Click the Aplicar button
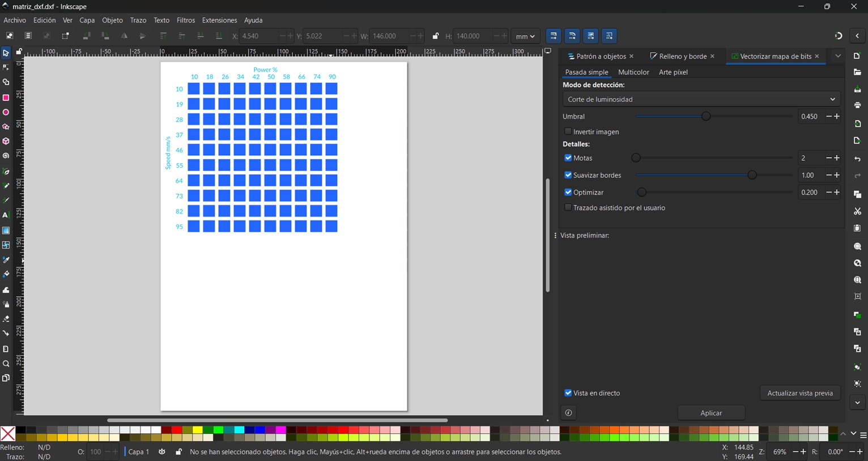 (710, 413)
